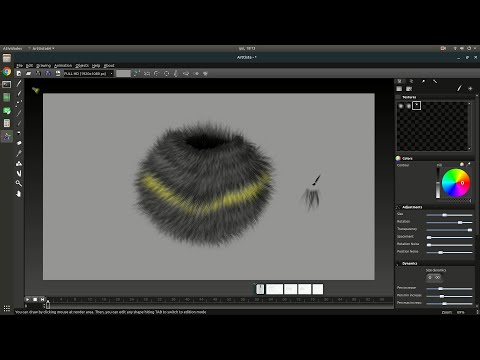480x360 pixels.
Task: Click the target circle icon in top toolbar
Action: point(166,73)
